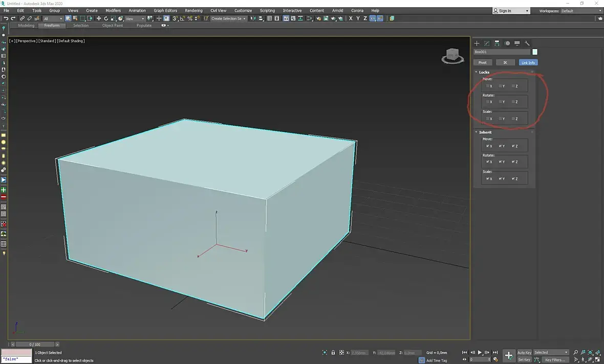Click the Pivot button
This screenshot has width=604, height=364.
pyautogui.click(x=482, y=62)
